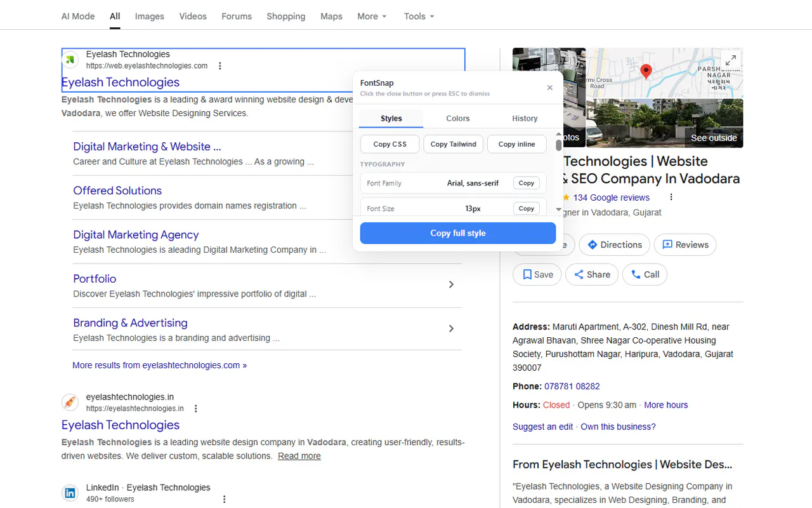This screenshot has height=508, width=812.
Task: Click phone number 078781 08282
Action: click(572, 386)
